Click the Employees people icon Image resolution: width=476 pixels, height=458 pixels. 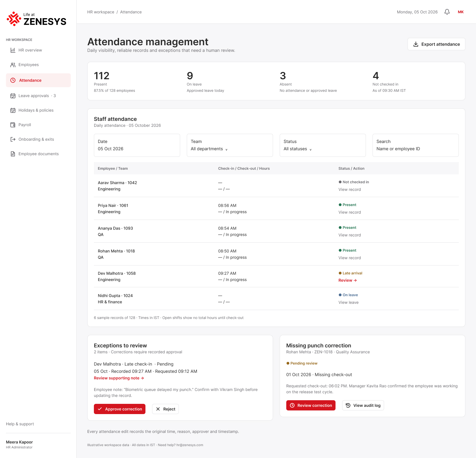pos(13,65)
